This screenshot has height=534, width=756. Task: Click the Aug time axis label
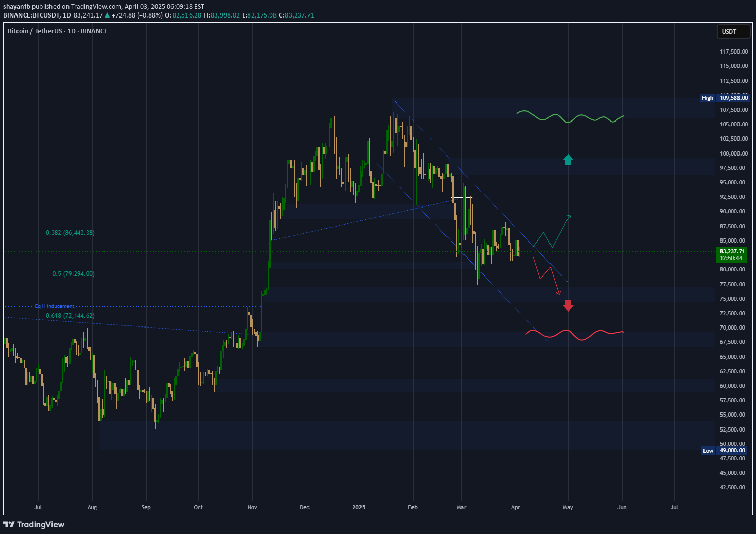(92, 507)
